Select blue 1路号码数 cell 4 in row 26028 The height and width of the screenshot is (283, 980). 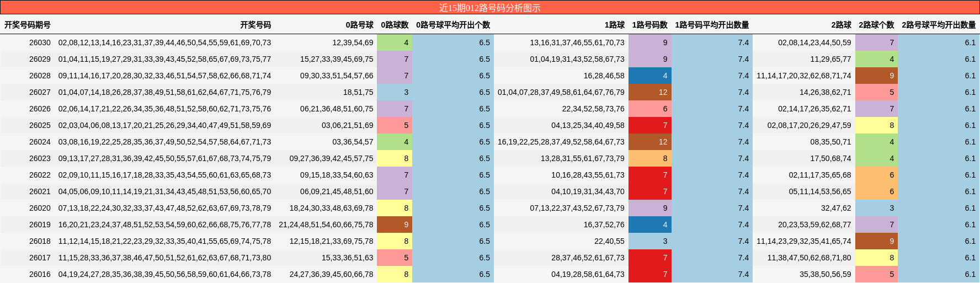tap(650, 76)
